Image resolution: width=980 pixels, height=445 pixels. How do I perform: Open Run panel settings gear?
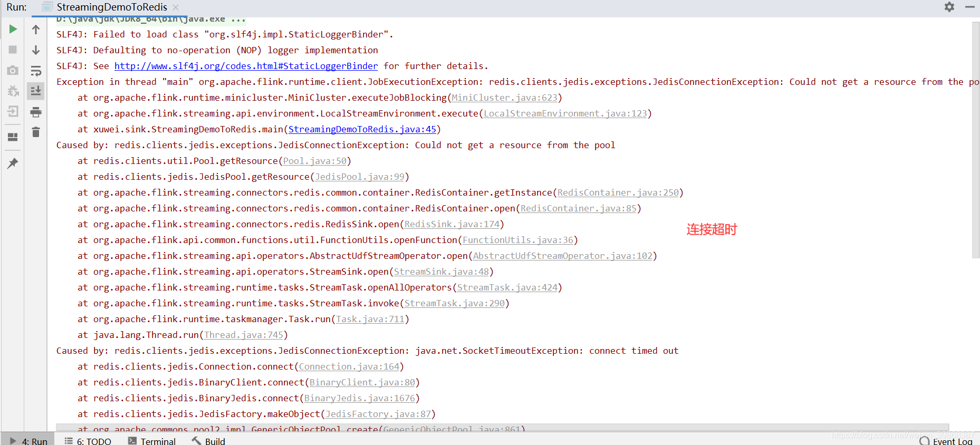pyautogui.click(x=949, y=7)
